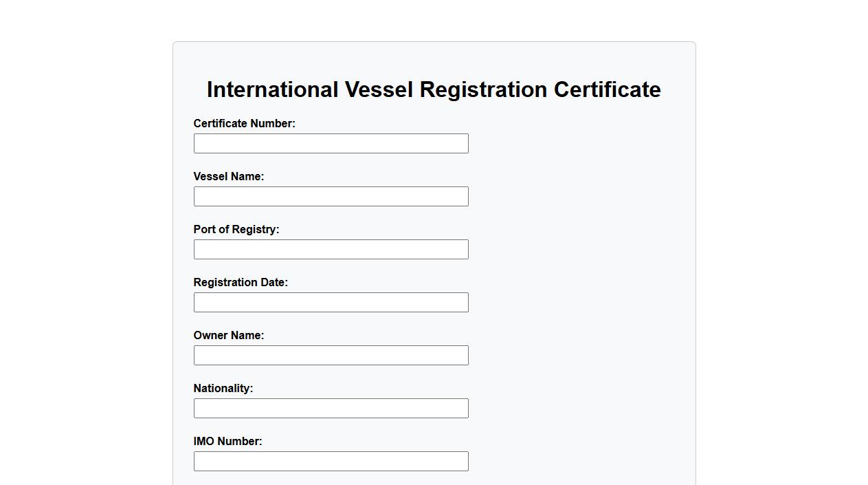Click the "Vessel Name:" label

[x=228, y=177]
